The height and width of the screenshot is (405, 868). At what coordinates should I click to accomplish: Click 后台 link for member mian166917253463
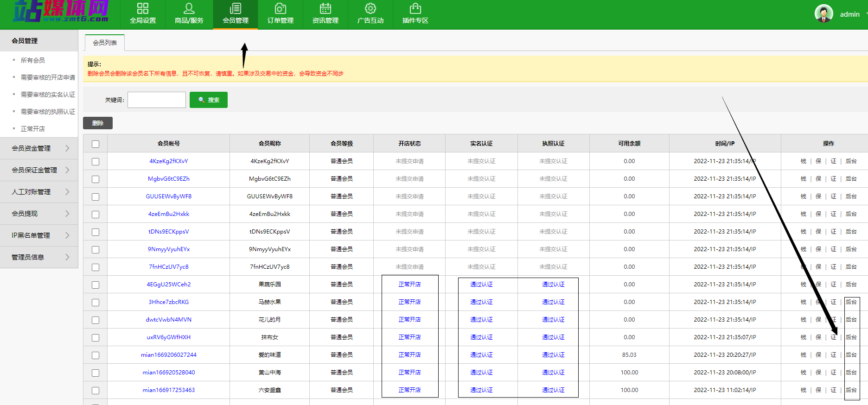tap(851, 390)
